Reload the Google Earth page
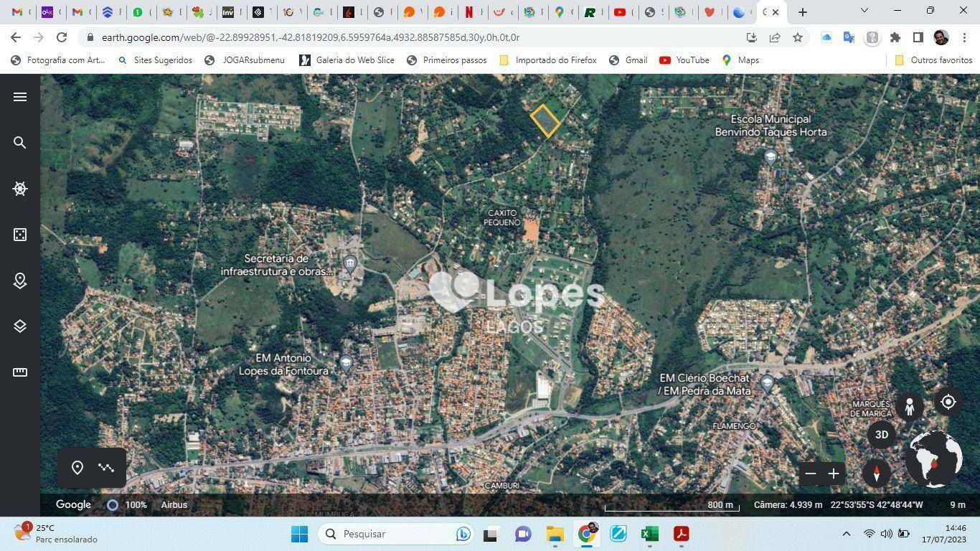Image resolution: width=980 pixels, height=551 pixels. coord(62,37)
